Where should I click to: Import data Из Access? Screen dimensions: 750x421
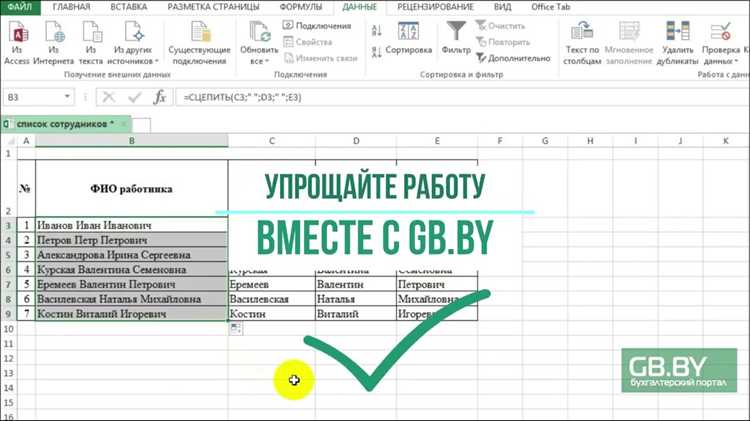click(x=17, y=43)
